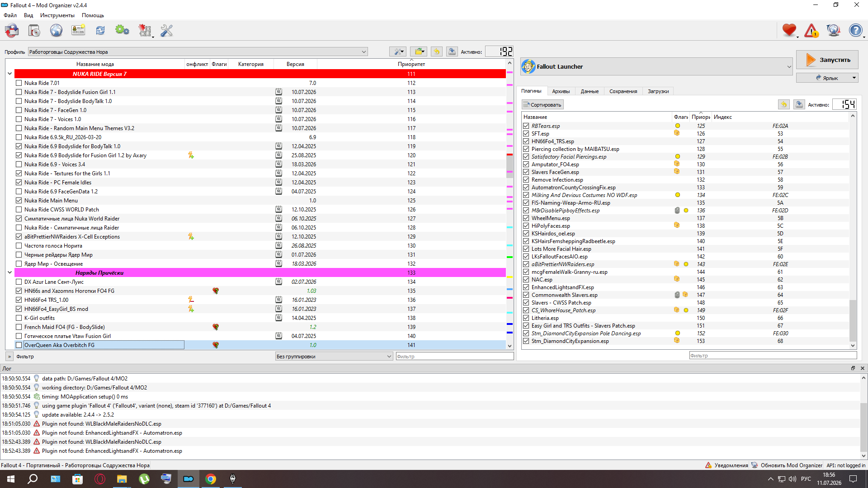Disable Nuka Ride 6.9 Bodyslide for BodyTalk 1.0
This screenshot has width=868, height=488.
click(19, 146)
